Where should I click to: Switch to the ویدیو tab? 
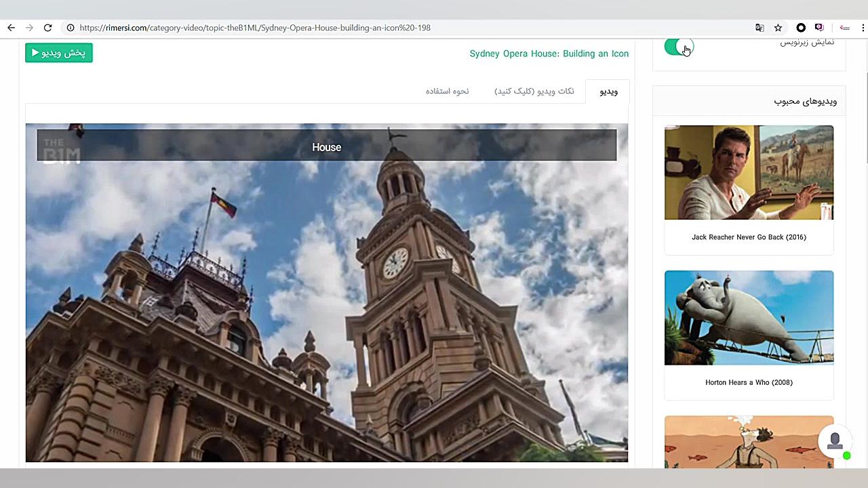click(608, 91)
